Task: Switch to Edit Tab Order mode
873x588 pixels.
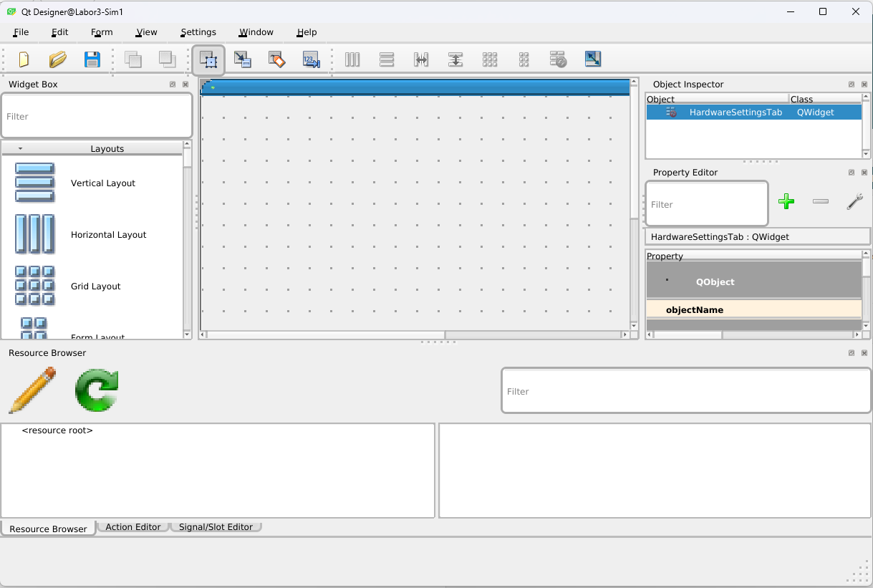Action: (312, 59)
